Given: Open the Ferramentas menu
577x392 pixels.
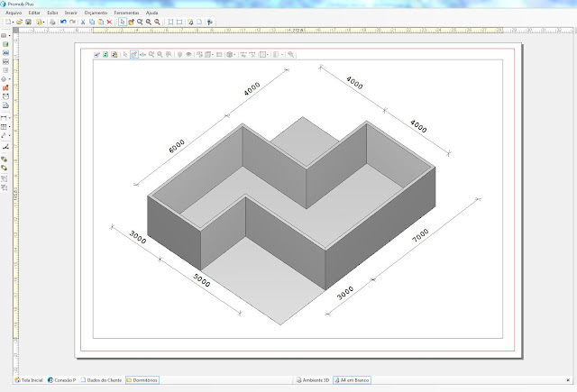Looking at the screenshot, I should [x=126, y=13].
